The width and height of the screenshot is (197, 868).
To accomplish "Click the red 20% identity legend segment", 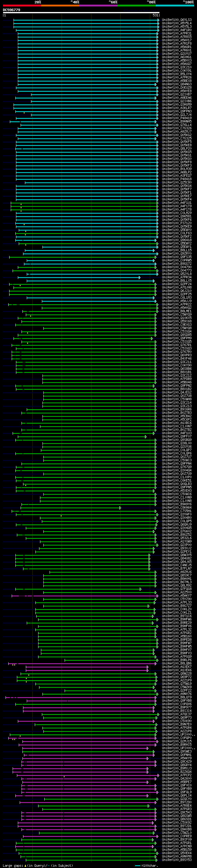I will tap(22, 6).
